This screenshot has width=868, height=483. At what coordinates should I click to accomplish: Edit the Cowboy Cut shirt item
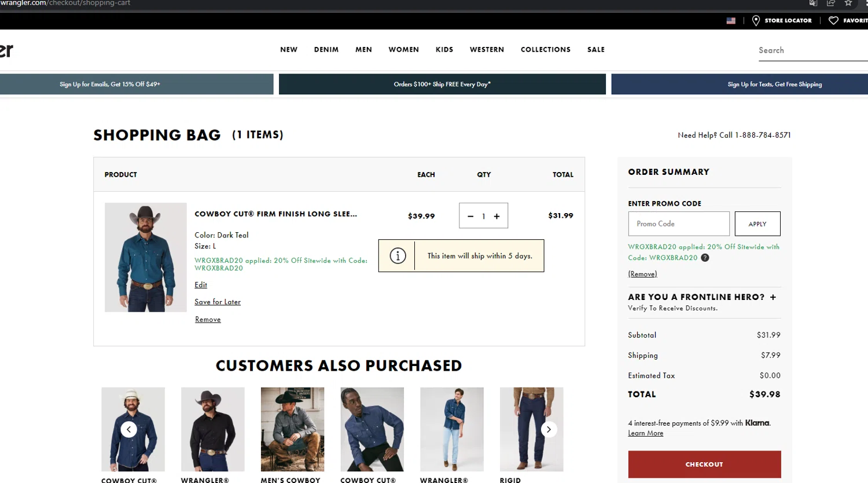(201, 285)
